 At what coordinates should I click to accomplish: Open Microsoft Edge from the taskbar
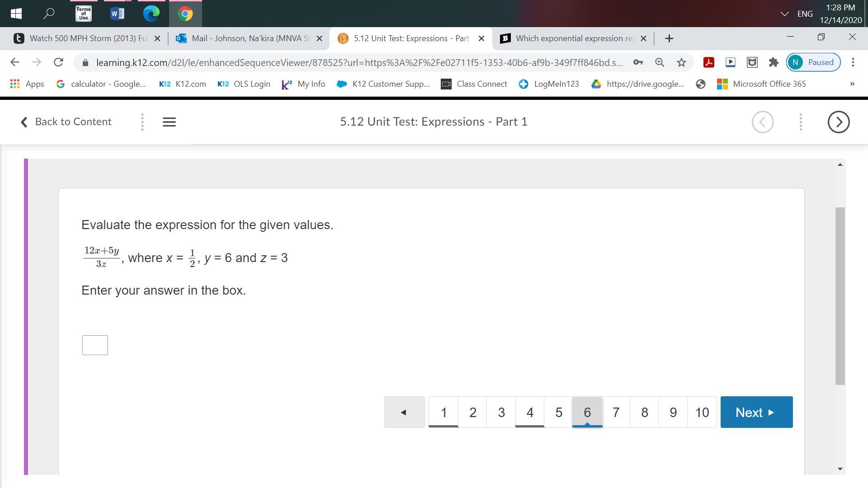pos(151,14)
